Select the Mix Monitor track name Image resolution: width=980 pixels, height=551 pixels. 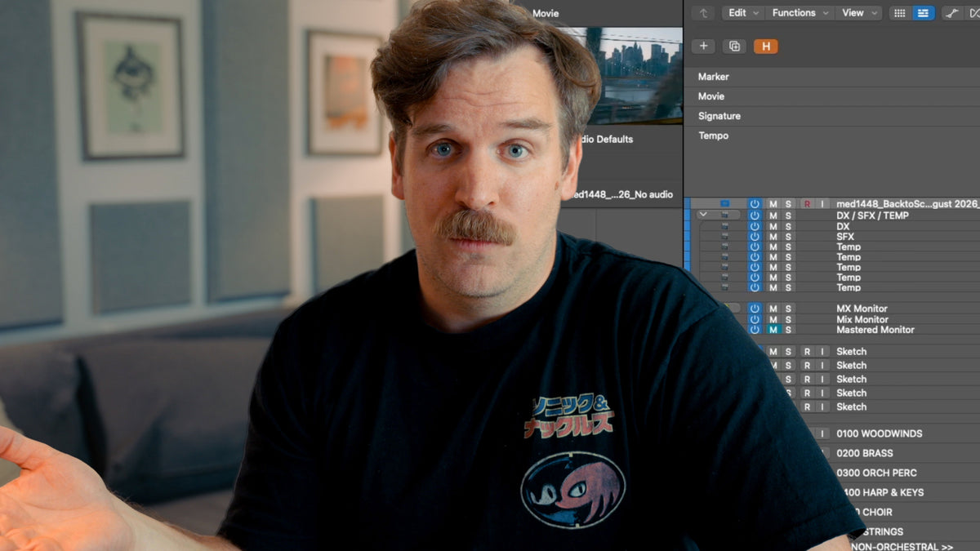862,319
